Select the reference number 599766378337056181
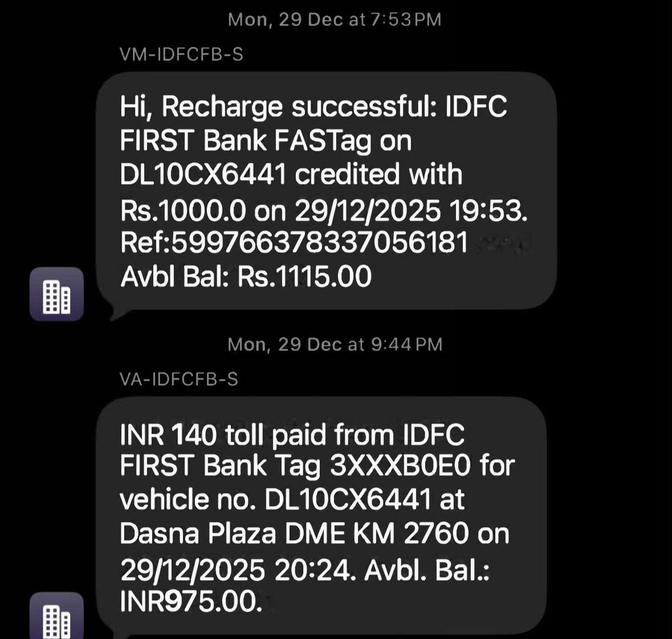672x639 pixels. click(x=319, y=242)
